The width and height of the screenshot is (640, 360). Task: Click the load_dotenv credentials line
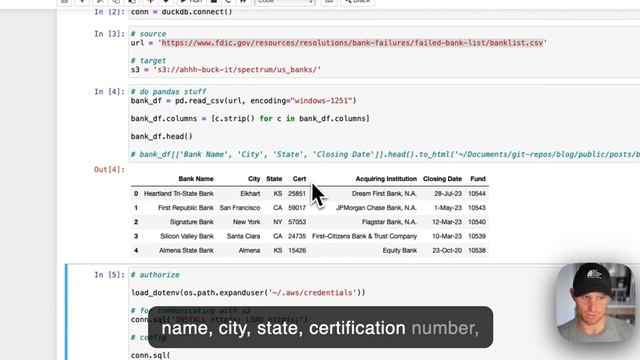(x=248, y=293)
